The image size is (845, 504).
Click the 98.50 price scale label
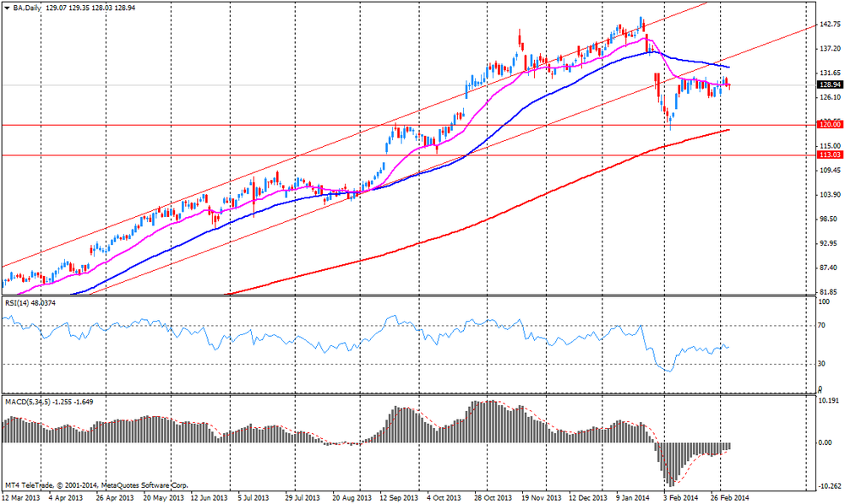point(830,219)
